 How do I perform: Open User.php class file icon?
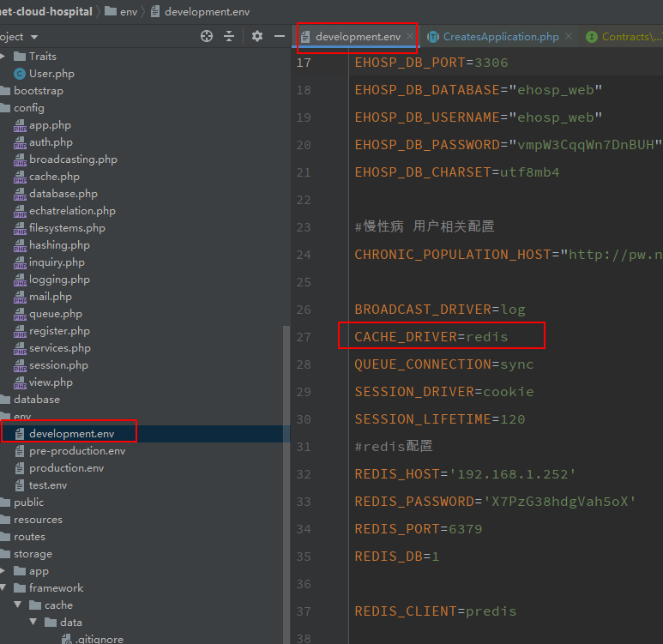[x=21, y=74]
